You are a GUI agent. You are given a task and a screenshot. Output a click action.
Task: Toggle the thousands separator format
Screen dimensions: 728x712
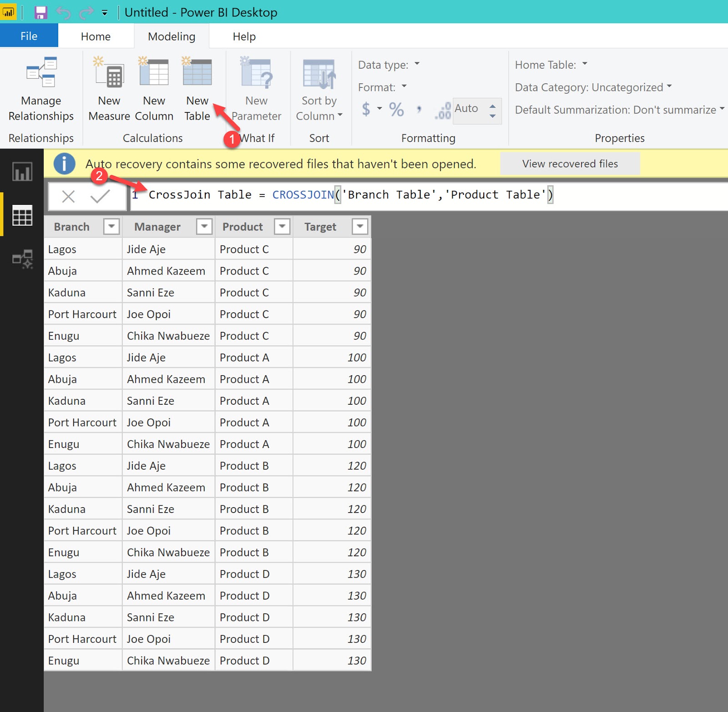[419, 109]
